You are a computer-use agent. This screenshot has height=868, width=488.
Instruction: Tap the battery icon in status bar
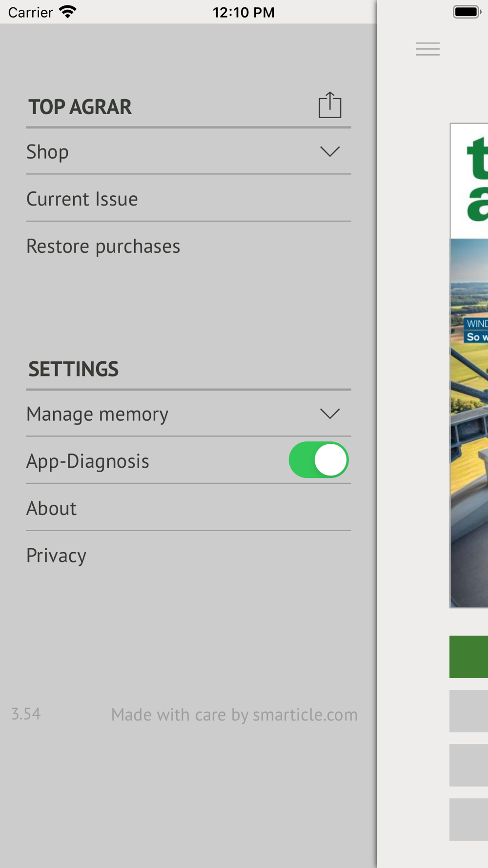click(x=467, y=12)
